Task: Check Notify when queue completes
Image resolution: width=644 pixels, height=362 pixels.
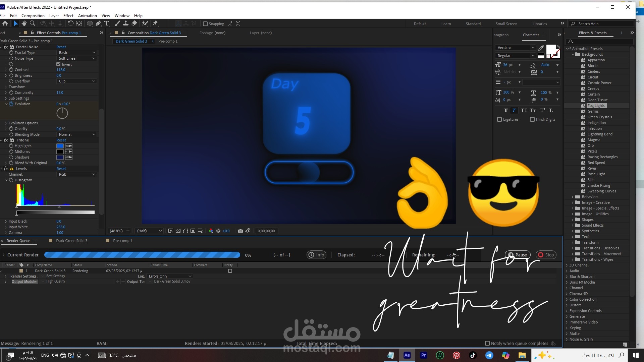Action: [x=487, y=344]
